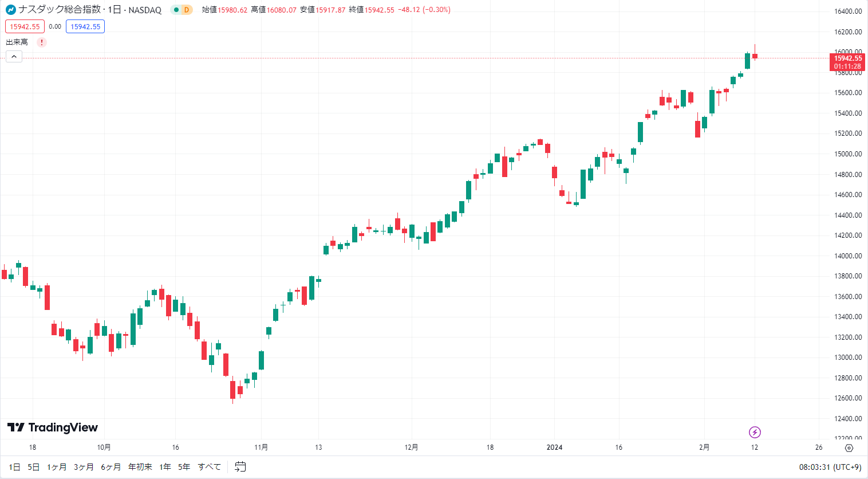Click the 12400.00 price axis label
This screenshot has height=479, width=868.
[848, 419]
